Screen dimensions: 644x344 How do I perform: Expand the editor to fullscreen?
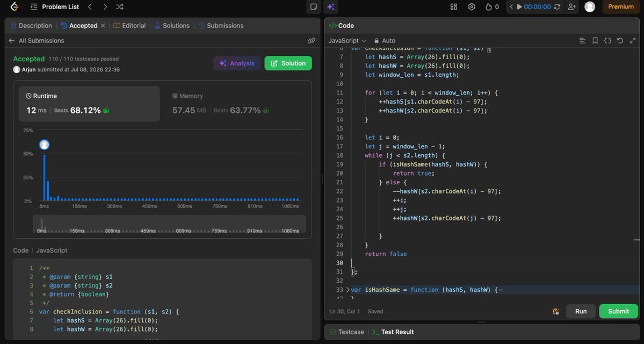pyautogui.click(x=633, y=41)
